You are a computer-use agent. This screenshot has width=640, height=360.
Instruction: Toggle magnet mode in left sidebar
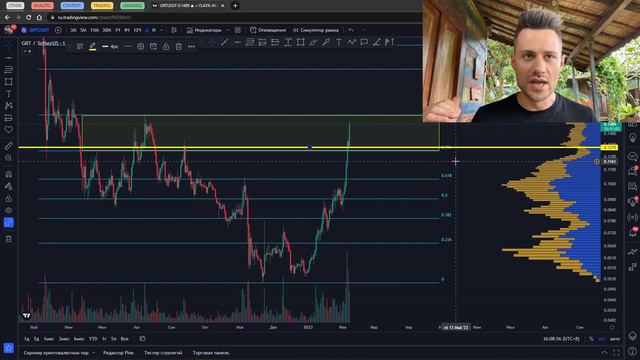pos(9,174)
